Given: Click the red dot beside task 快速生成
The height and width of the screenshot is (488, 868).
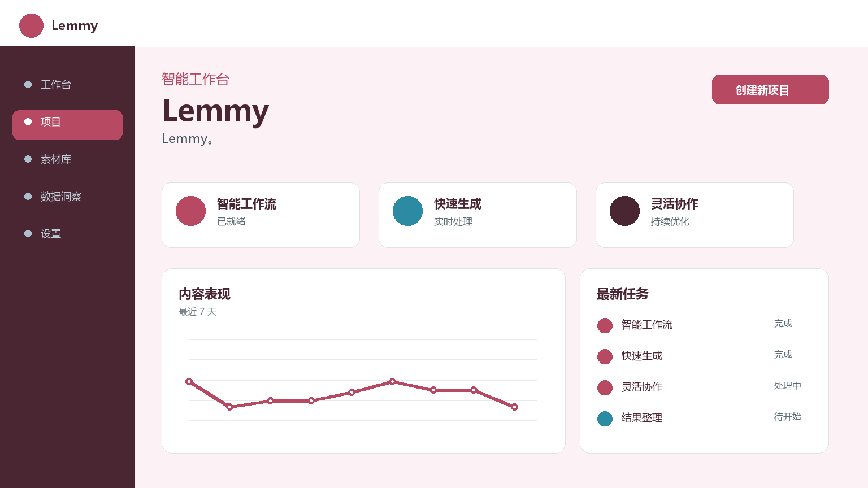Looking at the screenshot, I should [x=605, y=356].
